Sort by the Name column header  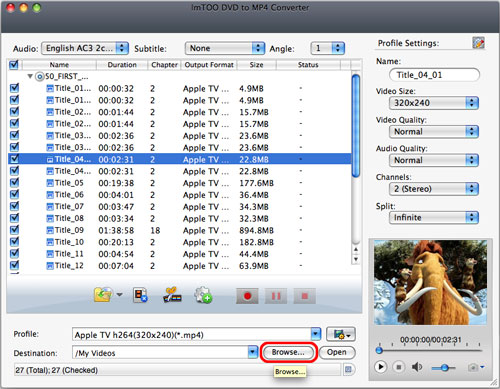pyautogui.click(x=59, y=65)
